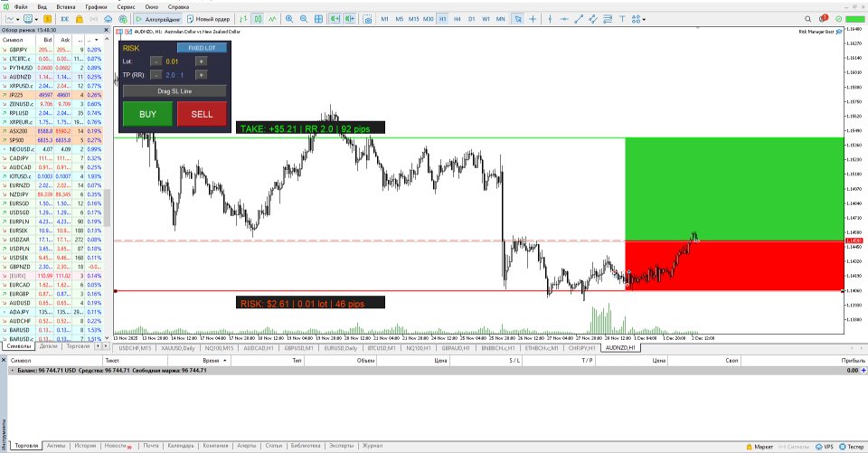Select the MN timeframe
The height and width of the screenshot is (453, 868).
500,19
